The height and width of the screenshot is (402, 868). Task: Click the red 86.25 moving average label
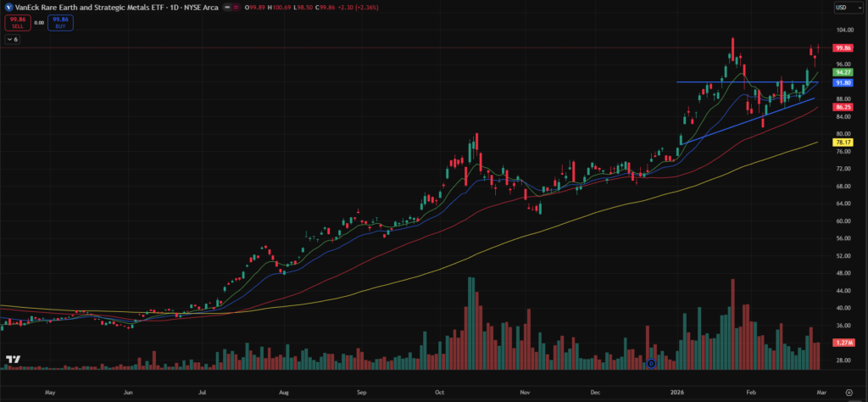843,108
